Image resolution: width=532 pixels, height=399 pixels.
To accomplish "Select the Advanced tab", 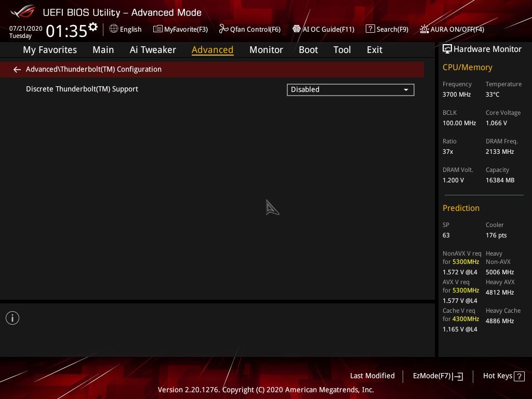I will click(x=212, y=50).
